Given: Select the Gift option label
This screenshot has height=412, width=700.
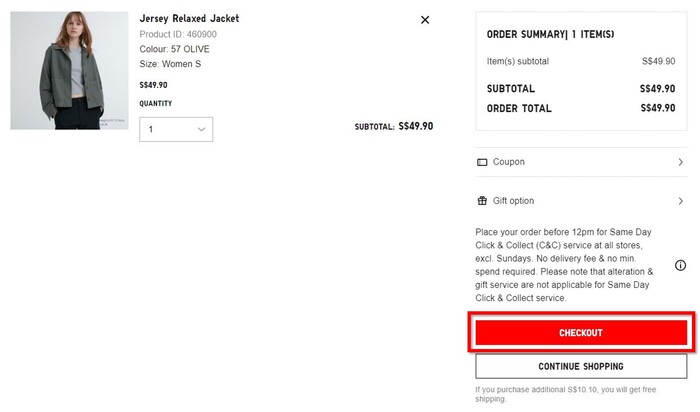Looking at the screenshot, I should pos(513,201).
